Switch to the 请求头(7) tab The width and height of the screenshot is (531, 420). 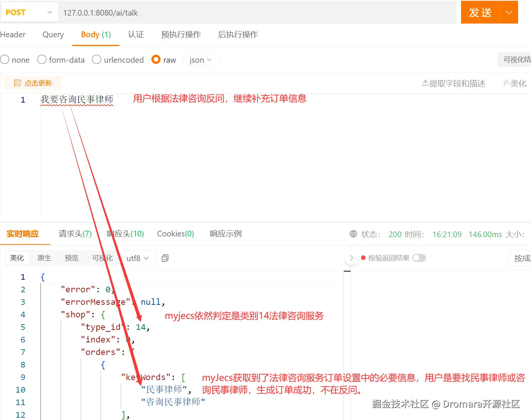[x=75, y=234]
